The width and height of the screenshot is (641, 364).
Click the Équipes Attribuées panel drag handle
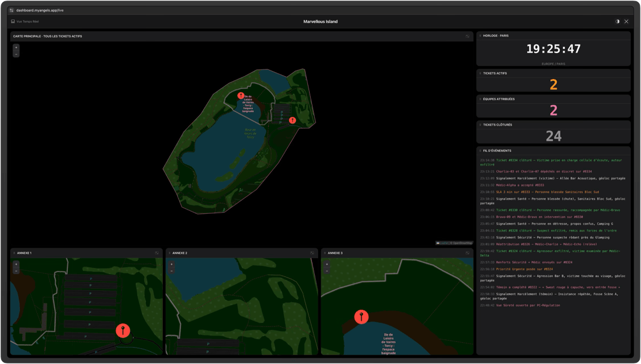pyautogui.click(x=480, y=99)
